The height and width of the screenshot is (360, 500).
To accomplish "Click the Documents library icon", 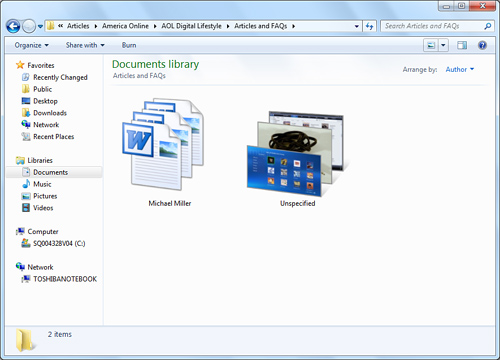I will [x=26, y=172].
